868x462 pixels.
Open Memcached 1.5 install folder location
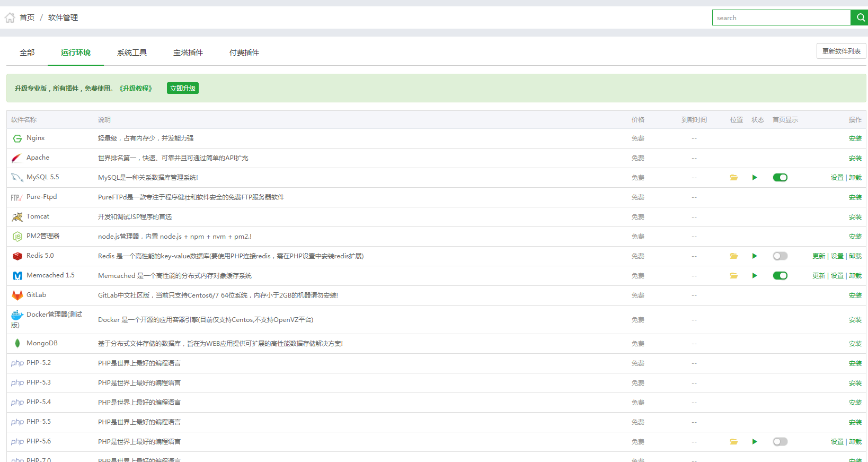click(x=734, y=276)
